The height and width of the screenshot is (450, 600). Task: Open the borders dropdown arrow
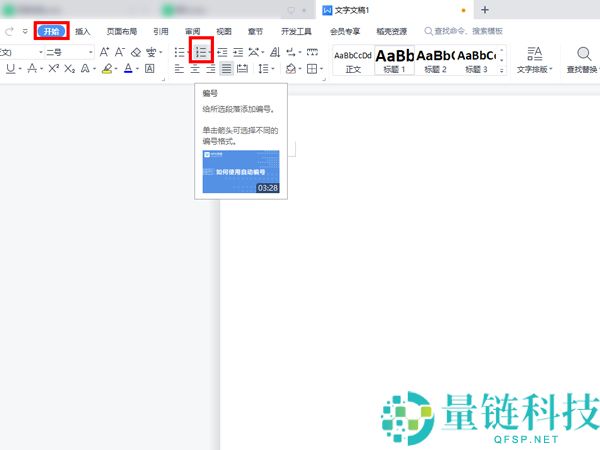point(321,69)
